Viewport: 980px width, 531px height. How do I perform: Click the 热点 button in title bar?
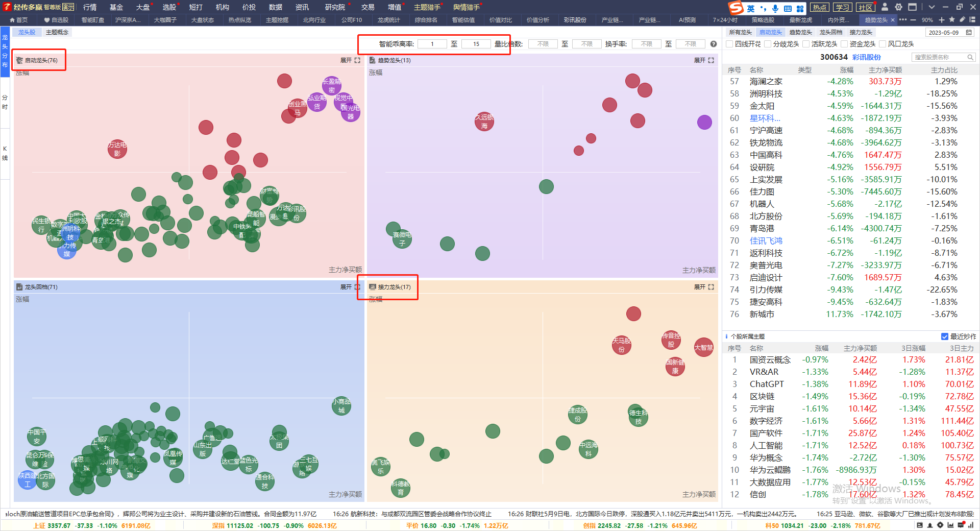point(820,7)
